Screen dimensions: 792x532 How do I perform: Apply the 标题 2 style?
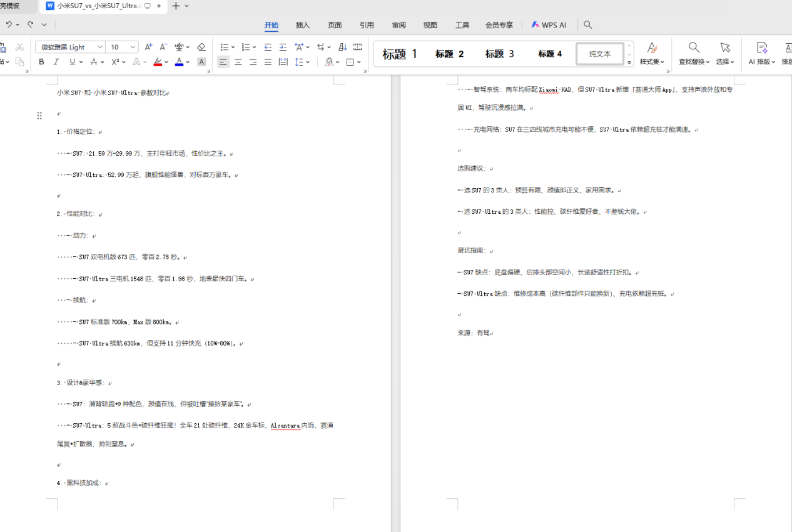pyautogui.click(x=450, y=54)
